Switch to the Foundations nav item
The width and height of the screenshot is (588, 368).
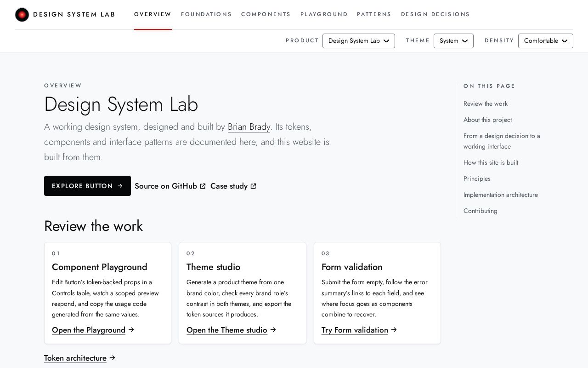click(x=206, y=14)
